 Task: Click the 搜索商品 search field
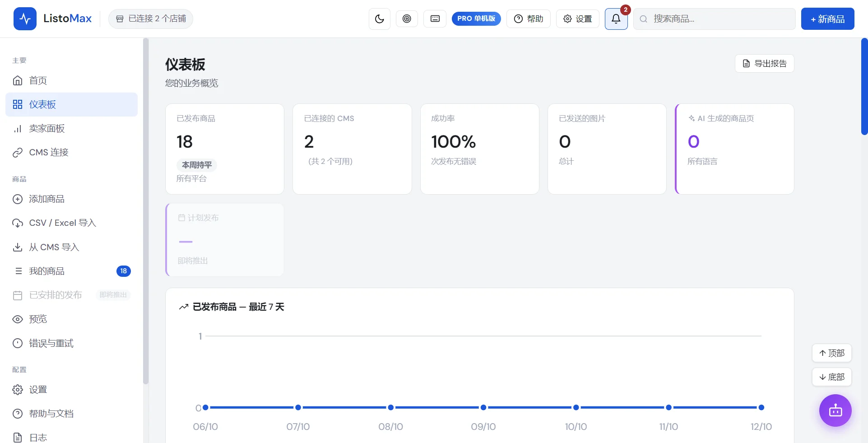[715, 19]
